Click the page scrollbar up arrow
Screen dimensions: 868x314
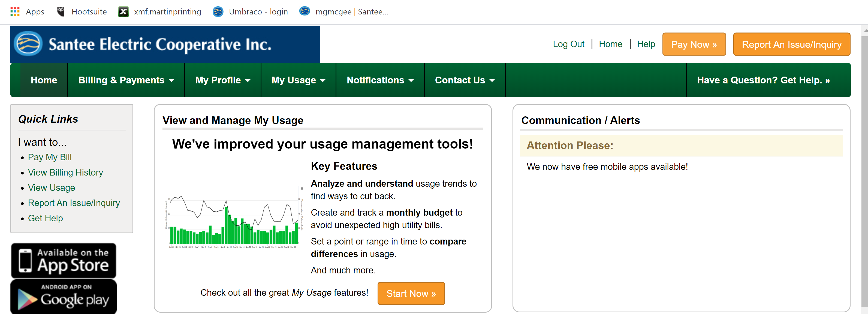(x=865, y=31)
